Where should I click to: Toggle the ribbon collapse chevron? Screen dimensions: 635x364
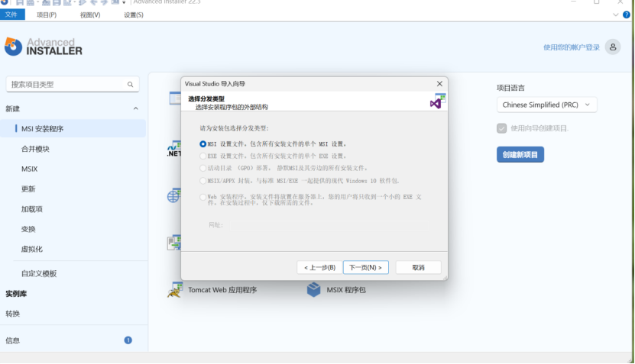(616, 15)
